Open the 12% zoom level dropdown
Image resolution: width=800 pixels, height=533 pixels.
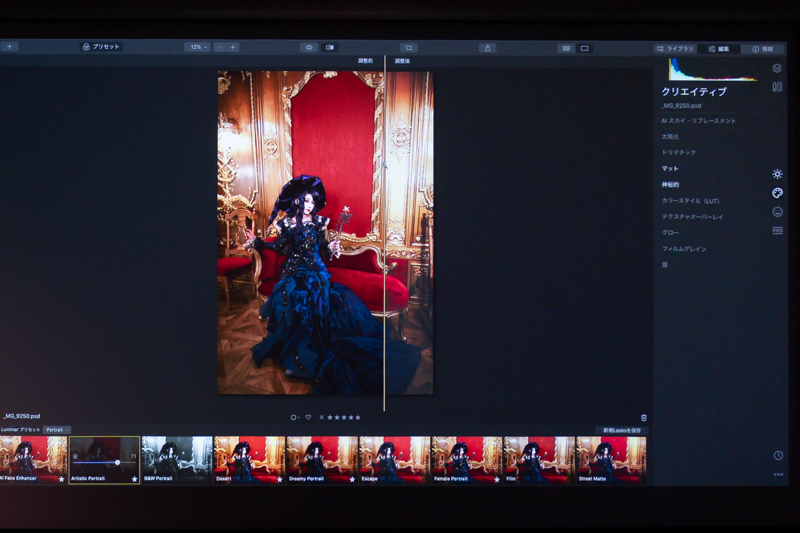[x=197, y=47]
